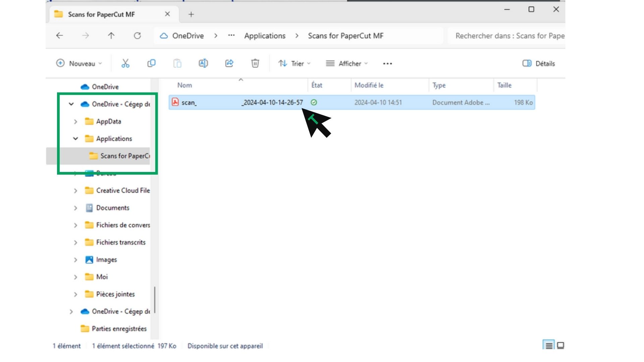Click Scans for PaperCut MF breadcrumb
Image resolution: width=644 pixels, height=362 pixels.
click(x=345, y=36)
